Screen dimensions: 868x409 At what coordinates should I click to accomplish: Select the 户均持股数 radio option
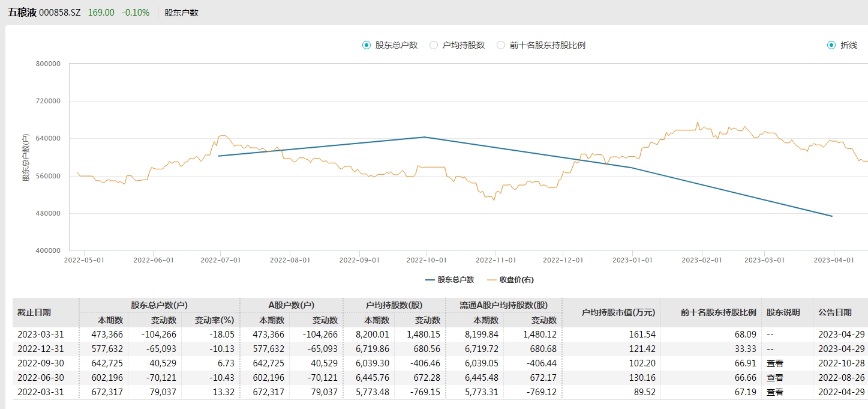point(434,45)
